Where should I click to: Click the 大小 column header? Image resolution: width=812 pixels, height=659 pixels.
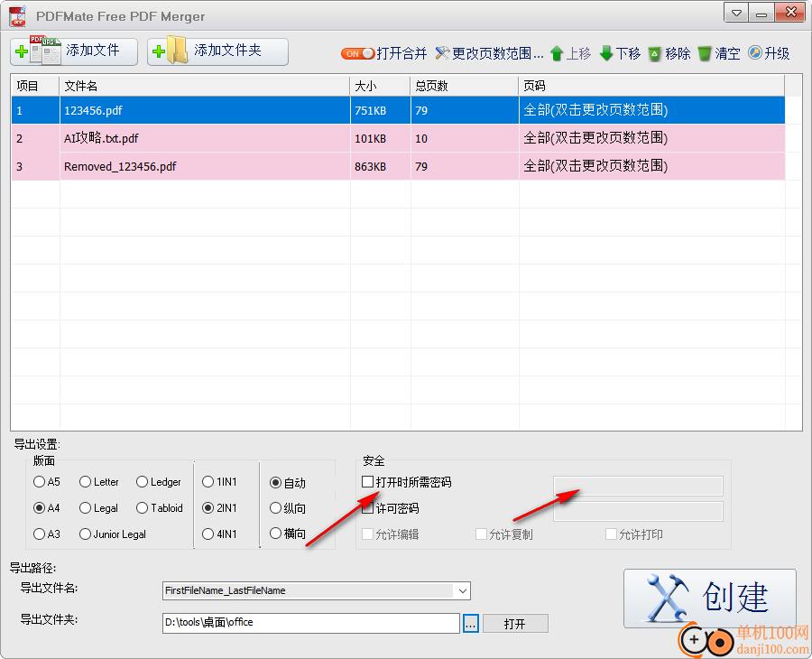click(x=381, y=86)
